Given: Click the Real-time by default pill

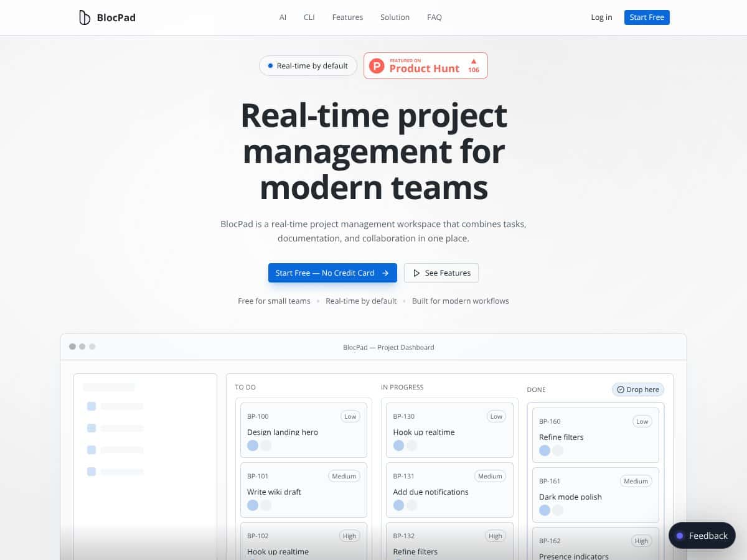Looking at the screenshot, I should tap(308, 66).
